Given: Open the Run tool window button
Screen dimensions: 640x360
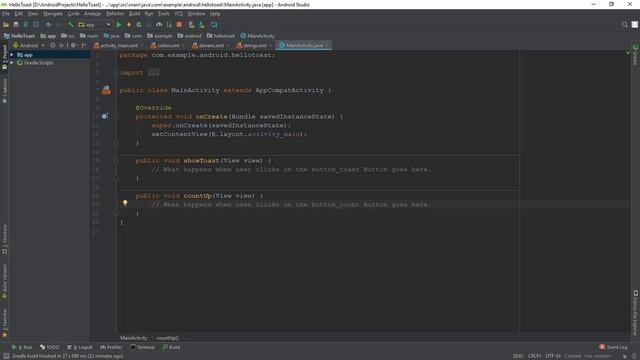Looking at the screenshot, I should (x=22, y=347).
